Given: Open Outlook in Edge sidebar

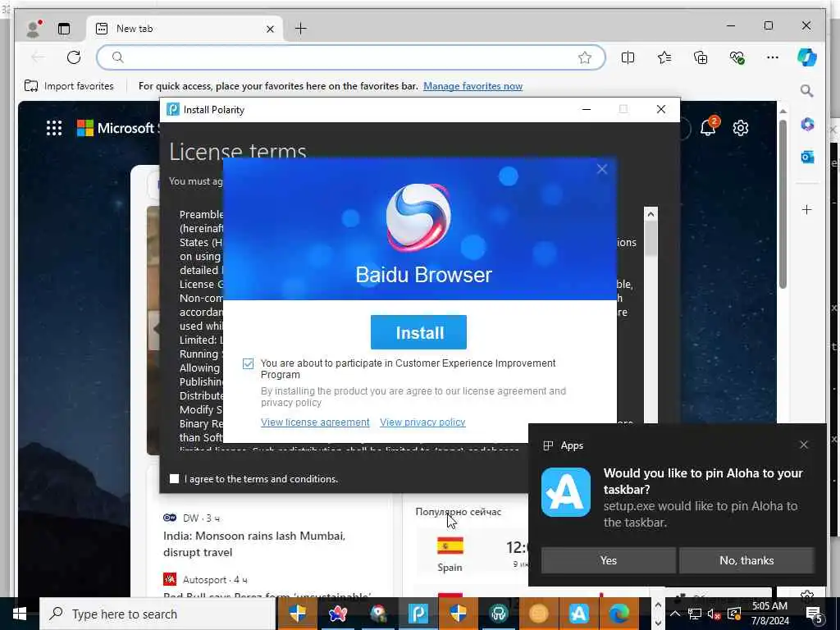Looking at the screenshot, I should [807, 157].
